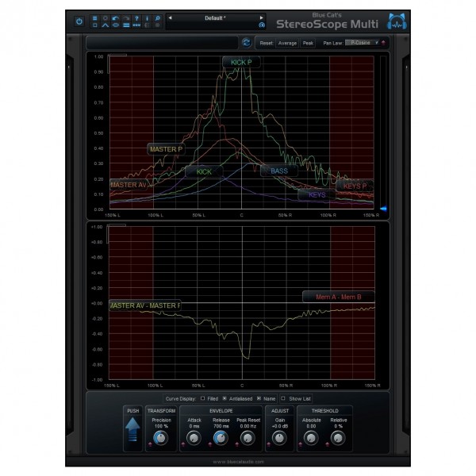Enable the Show List checkbox
This screenshot has height=476, width=476.
click(x=283, y=398)
